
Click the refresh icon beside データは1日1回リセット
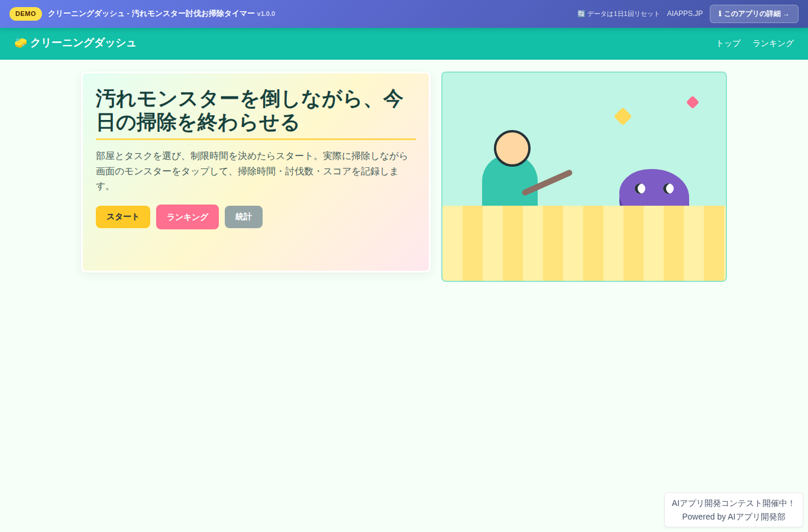click(581, 14)
